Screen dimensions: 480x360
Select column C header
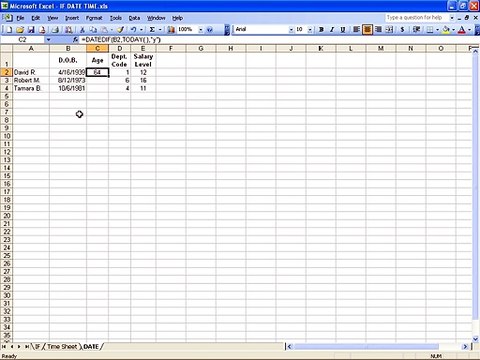point(97,49)
